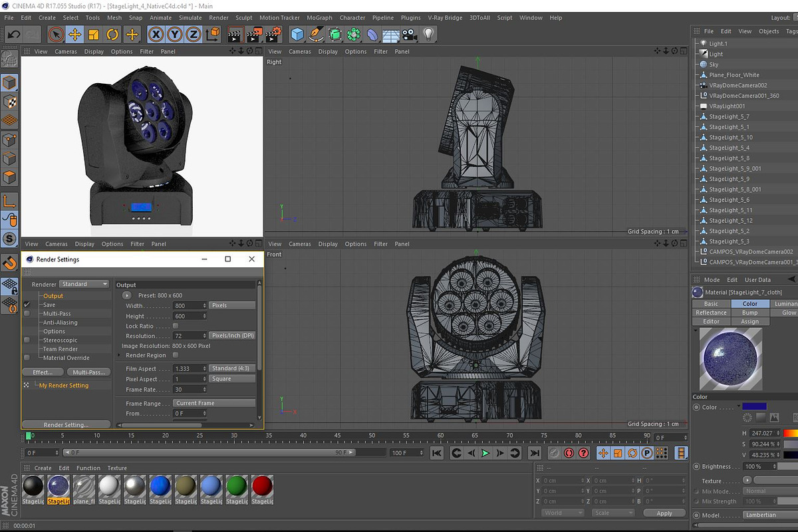Select the Texture mode checkerboard icon
Screen dimensions: 798x532
coord(9,102)
